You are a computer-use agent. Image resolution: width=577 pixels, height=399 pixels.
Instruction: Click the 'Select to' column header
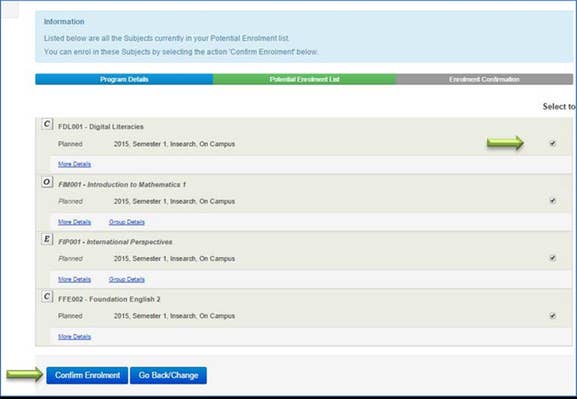(559, 107)
